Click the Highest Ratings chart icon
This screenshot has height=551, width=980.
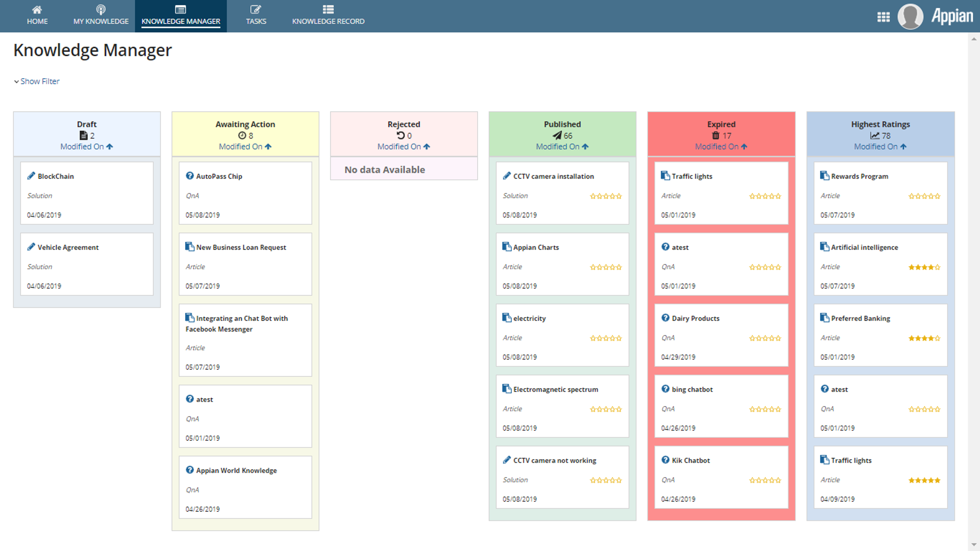(875, 136)
